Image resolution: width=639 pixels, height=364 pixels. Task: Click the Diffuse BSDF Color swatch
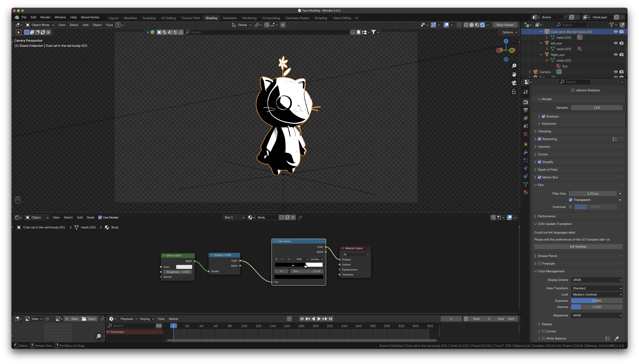[184, 267]
